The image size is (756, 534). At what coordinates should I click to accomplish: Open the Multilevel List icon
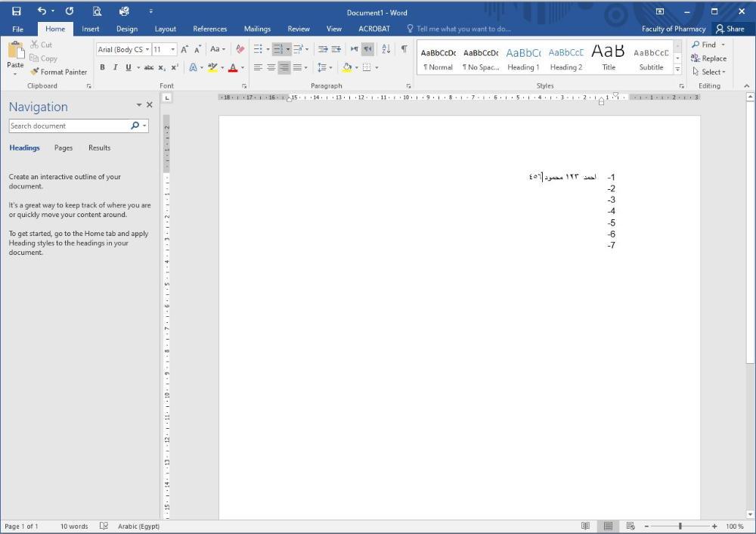click(x=298, y=49)
